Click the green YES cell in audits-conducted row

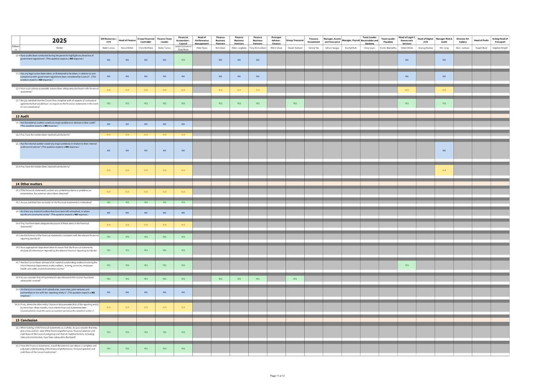click(183, 60)
